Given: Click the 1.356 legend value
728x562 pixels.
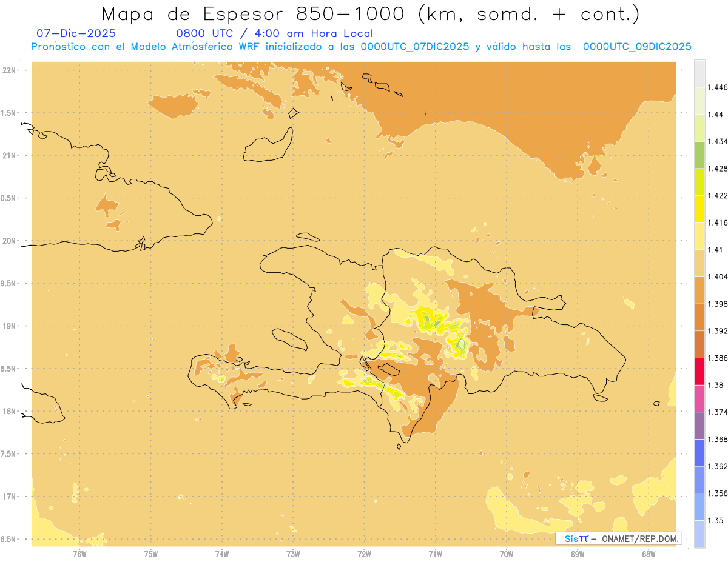Looking at the screenshot, I should [x=718, y=493].
